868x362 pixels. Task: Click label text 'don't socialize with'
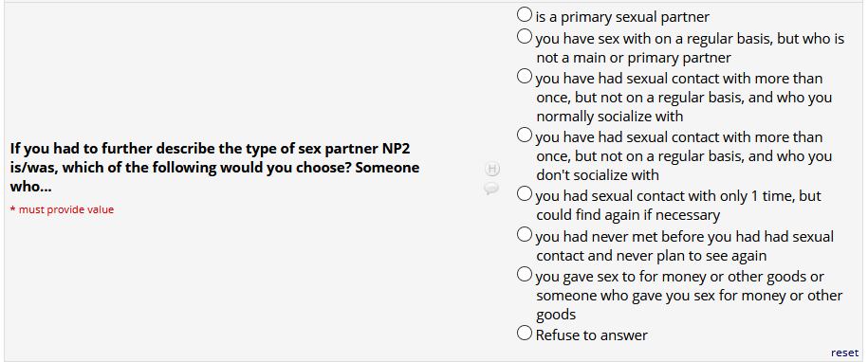[x=598, y=175]
